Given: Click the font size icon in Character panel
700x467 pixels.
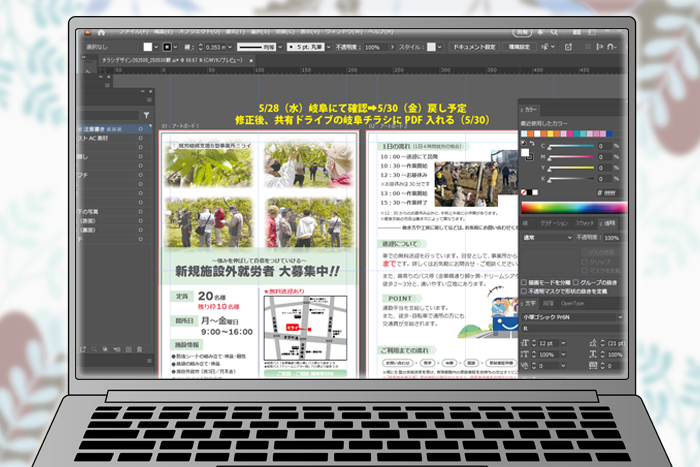Looking at the screenshot, I should [526, 343].
